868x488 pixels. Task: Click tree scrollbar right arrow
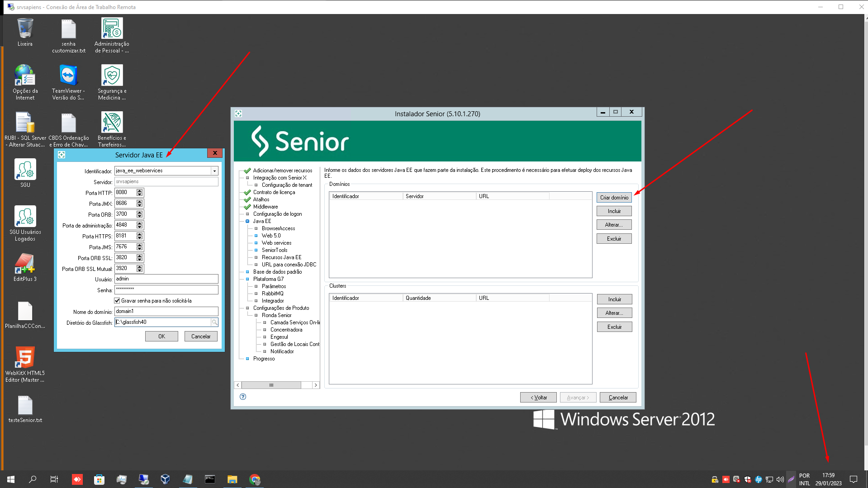316,385
